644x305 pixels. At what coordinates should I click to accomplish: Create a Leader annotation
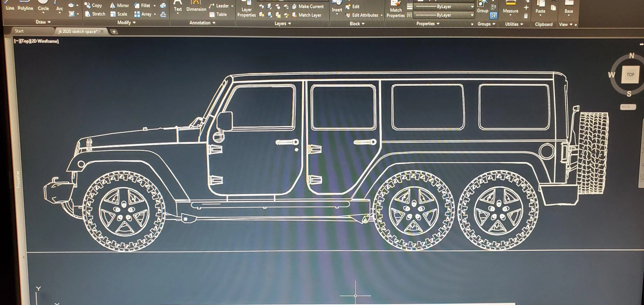pos(219,6)
